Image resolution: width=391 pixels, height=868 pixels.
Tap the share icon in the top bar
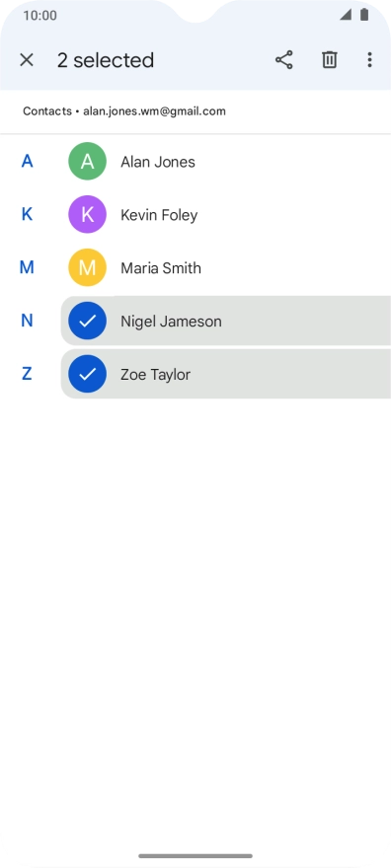(284, 60)
